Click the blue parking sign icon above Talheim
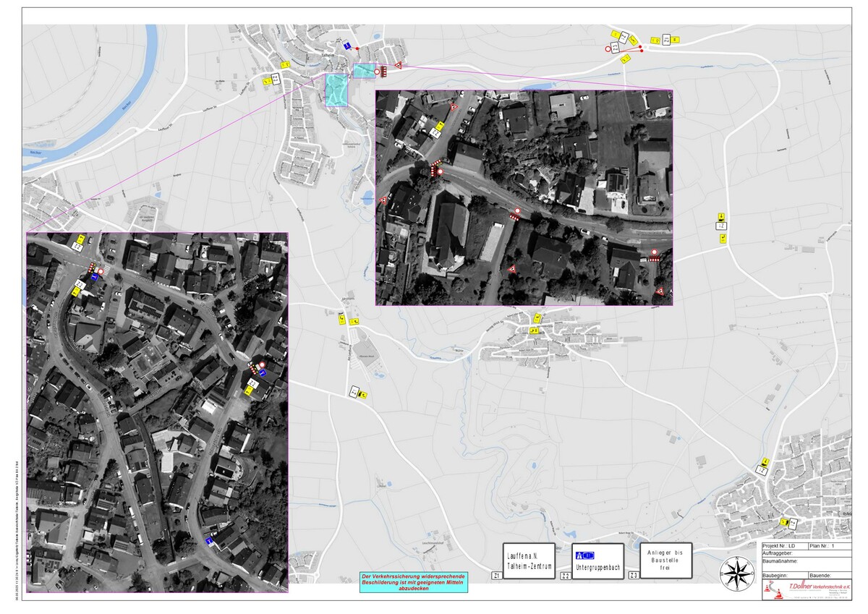The image size is (868, 614). 347,46
